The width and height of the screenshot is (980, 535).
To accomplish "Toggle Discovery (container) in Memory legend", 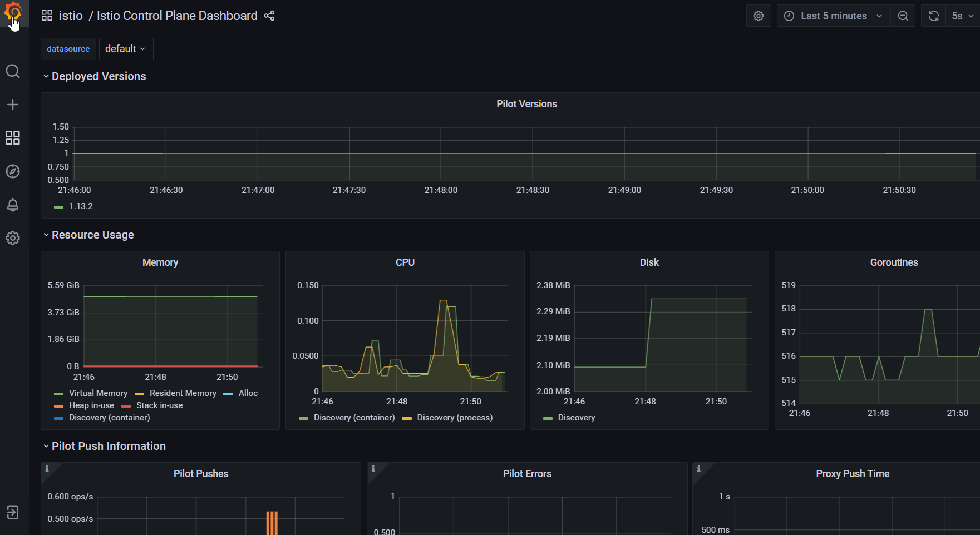I will click(110, 418).
